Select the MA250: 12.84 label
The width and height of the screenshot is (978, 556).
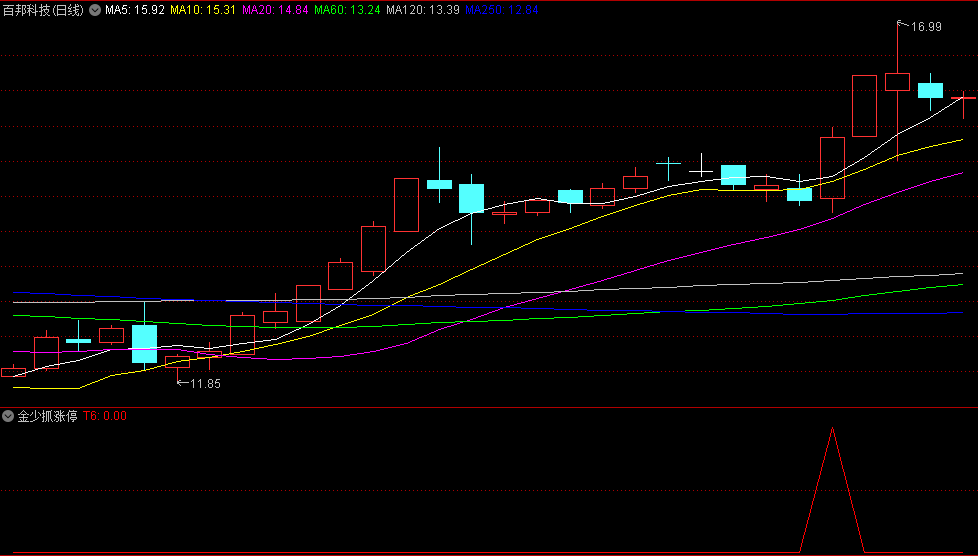point(502,10)
